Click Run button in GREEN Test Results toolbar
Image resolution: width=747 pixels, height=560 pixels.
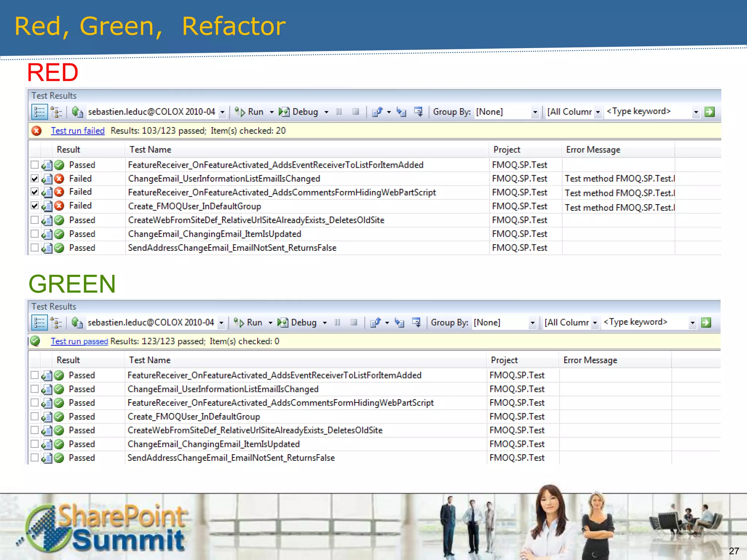pos(248,323)
